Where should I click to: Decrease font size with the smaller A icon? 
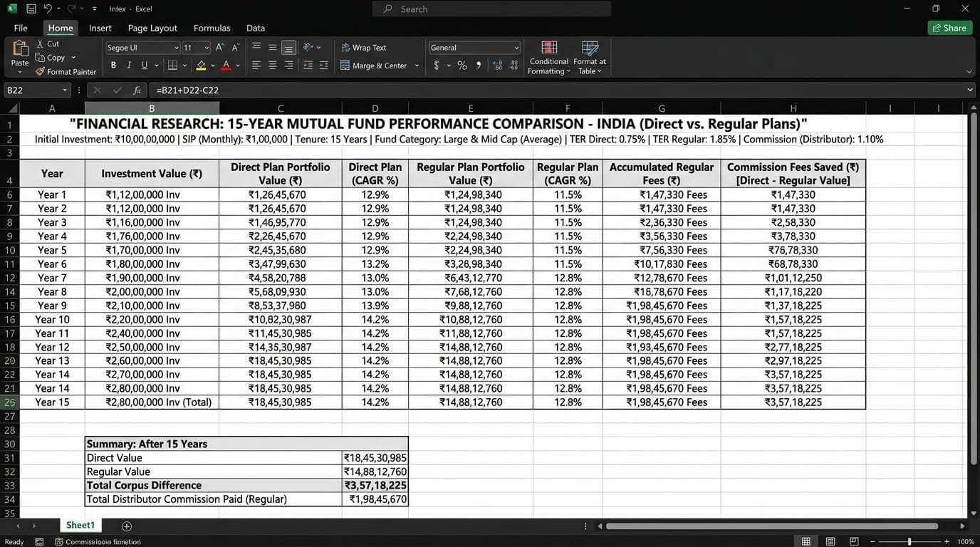tap(236, 48)
